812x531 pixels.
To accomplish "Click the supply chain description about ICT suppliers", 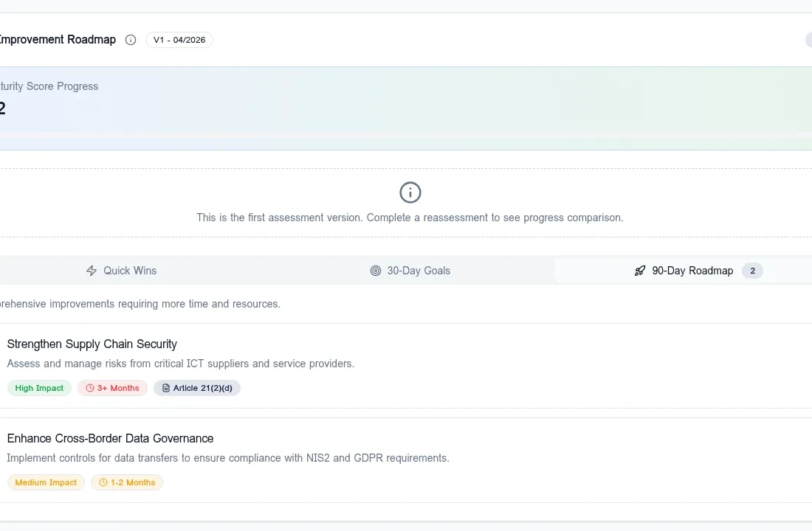I will coord(181,364).
